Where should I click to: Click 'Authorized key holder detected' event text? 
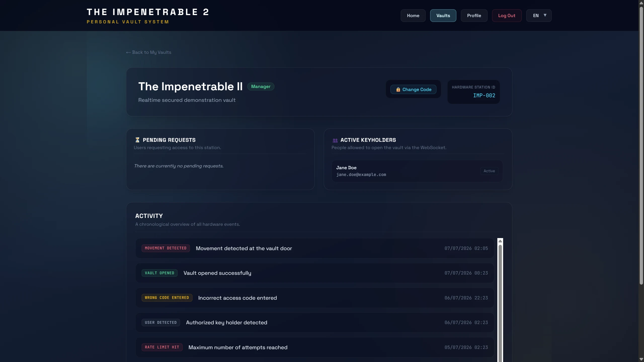coord(226,323)
